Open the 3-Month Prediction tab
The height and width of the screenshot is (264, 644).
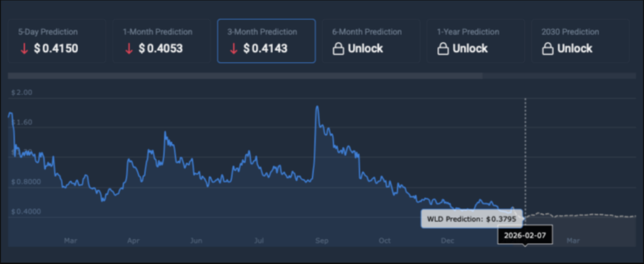click(266, 41)
